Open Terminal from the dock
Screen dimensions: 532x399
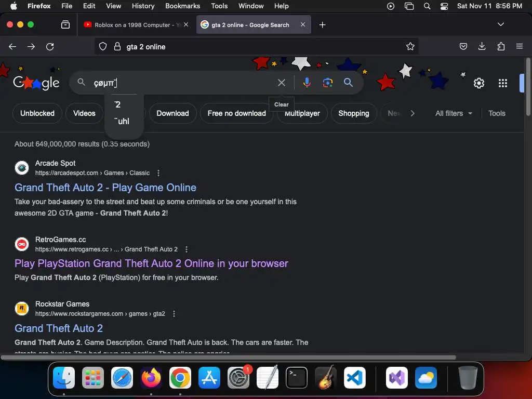[x=297, y=378]
